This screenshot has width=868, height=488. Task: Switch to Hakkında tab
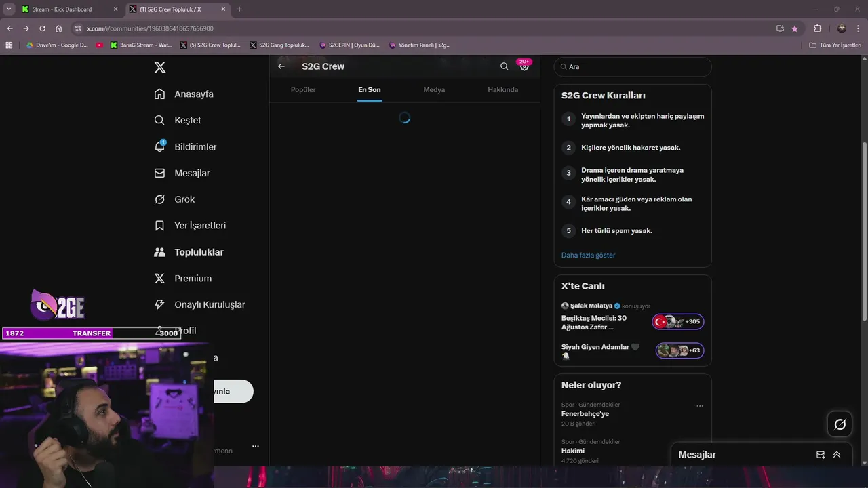[x=503, y=89]
